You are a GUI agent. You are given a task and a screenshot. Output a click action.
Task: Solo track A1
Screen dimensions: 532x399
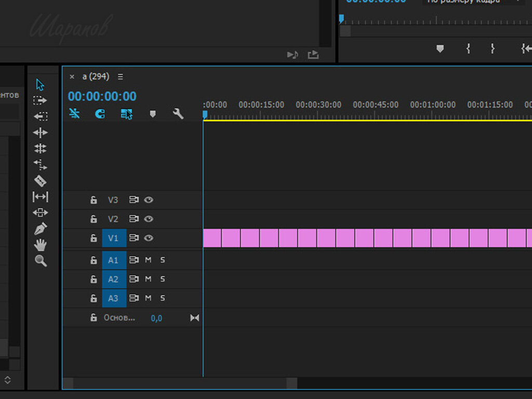point(163,260)
